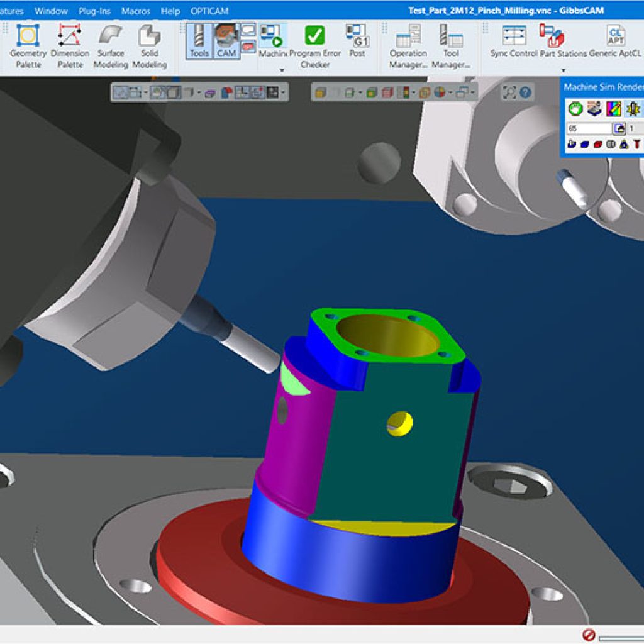
Task: Toggle the CAM palette button
Action: (226, 42)
